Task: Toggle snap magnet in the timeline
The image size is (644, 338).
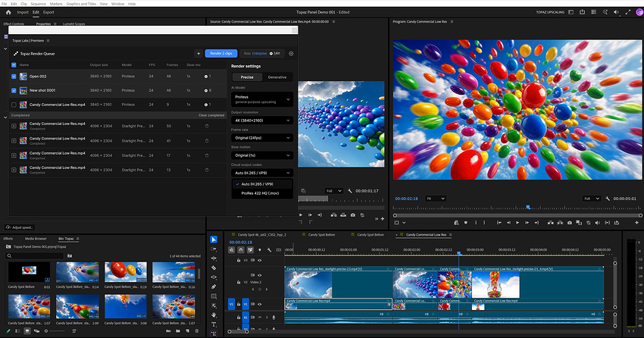Action: coord(241,249)
